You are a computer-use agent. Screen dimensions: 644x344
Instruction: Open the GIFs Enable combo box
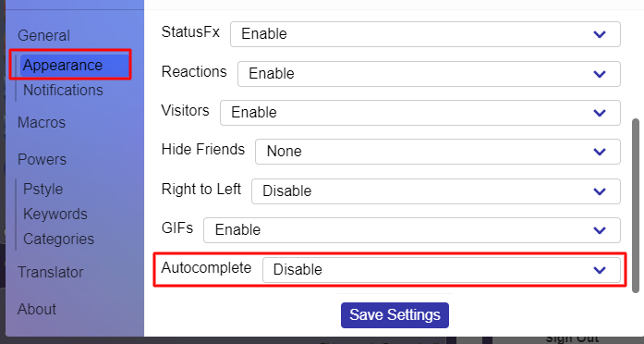(412, 230)
